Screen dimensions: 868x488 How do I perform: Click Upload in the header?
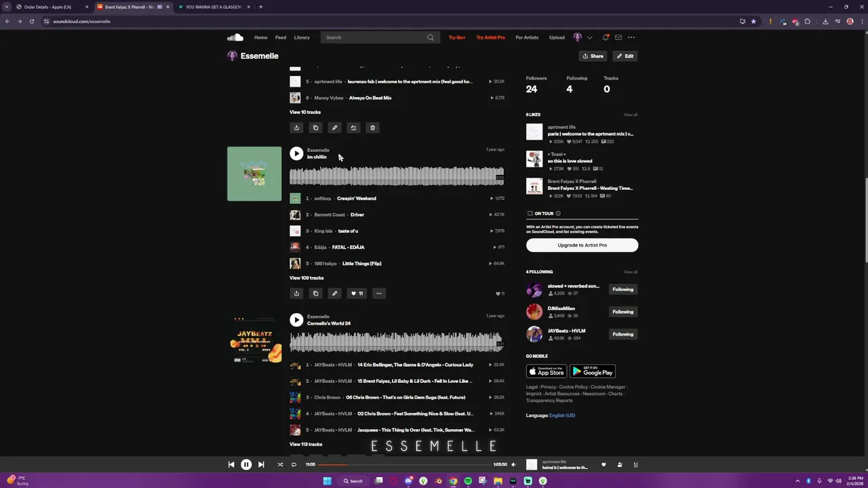point(557,37)
